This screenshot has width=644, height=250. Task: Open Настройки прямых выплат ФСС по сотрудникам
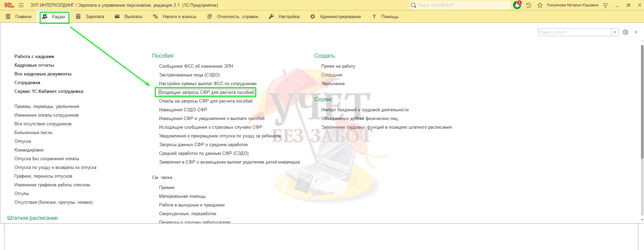click(208, 84)
